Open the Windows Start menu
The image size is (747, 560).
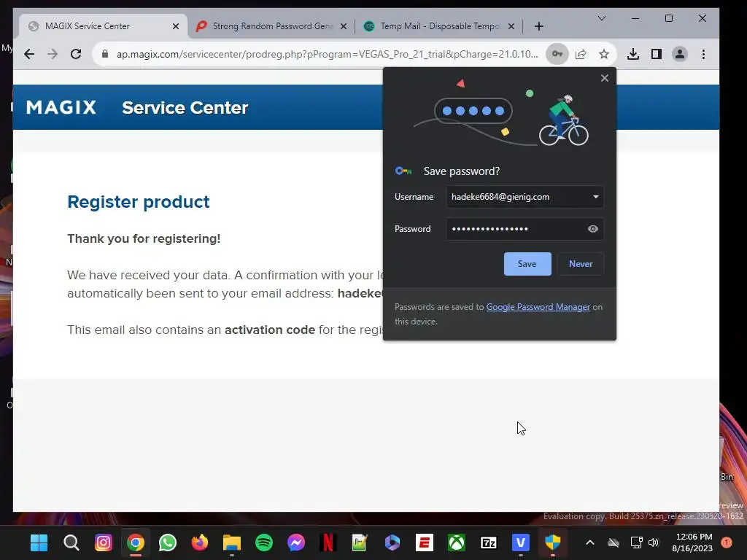pyautogui.click(x=39, y=542)
